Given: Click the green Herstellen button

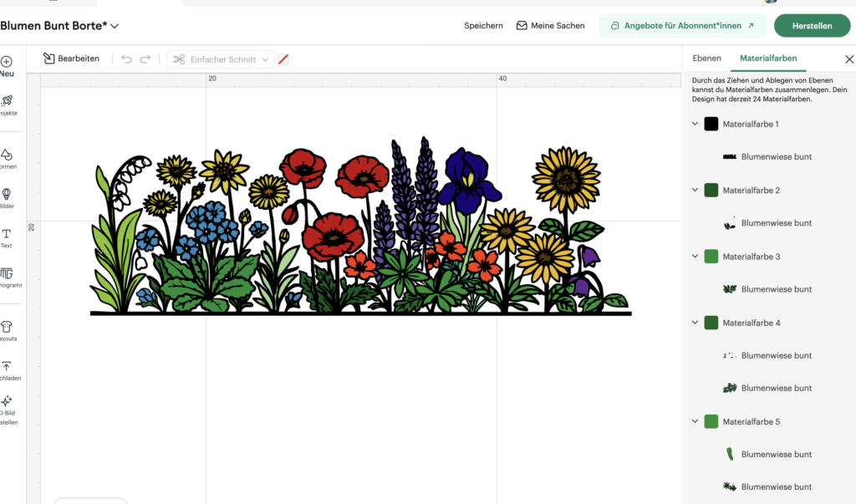Looking at the screenshot, I should [x=812, y=25].
